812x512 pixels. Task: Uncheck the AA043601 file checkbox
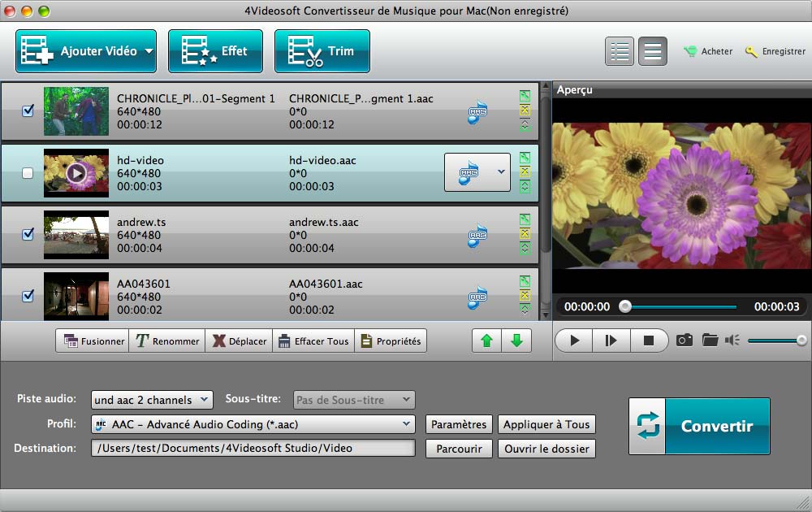pyautogui.click(x=28, y=296)
